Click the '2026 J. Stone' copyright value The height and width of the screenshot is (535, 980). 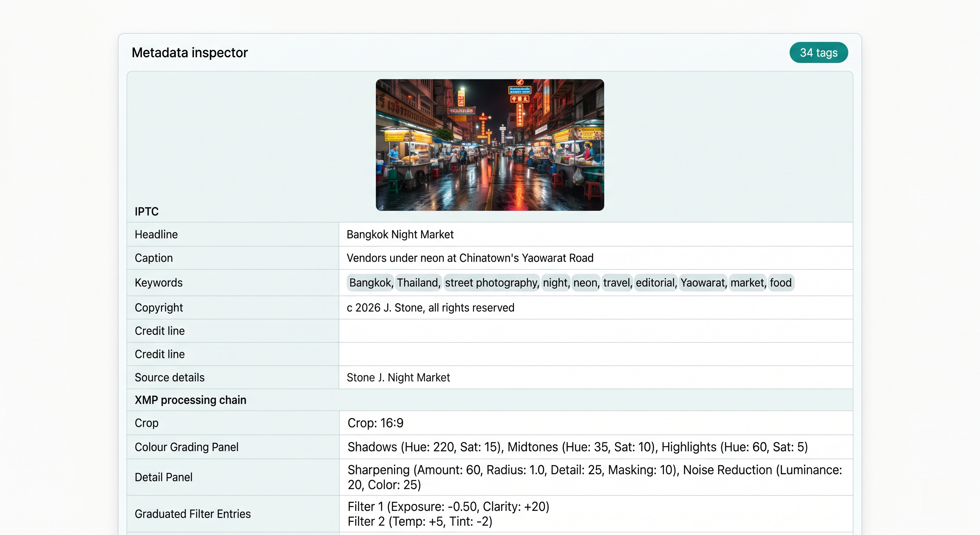[430, 307]
